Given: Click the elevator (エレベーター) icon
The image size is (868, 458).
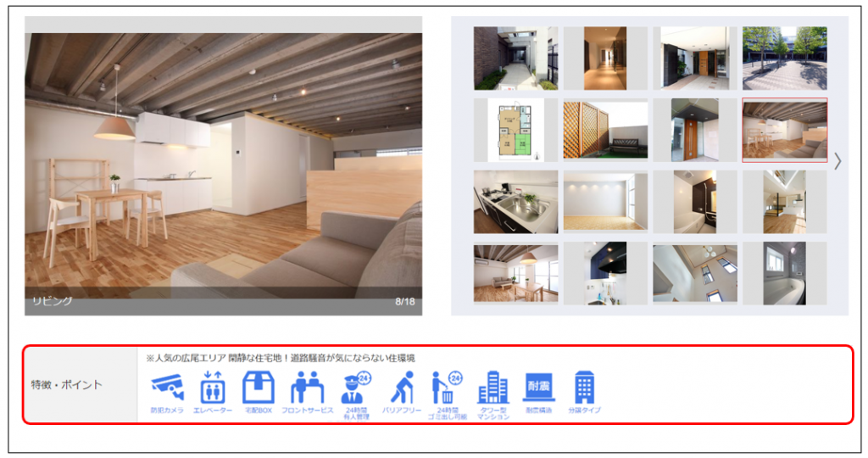Looking at the screenshot, I should coord(212,388).
